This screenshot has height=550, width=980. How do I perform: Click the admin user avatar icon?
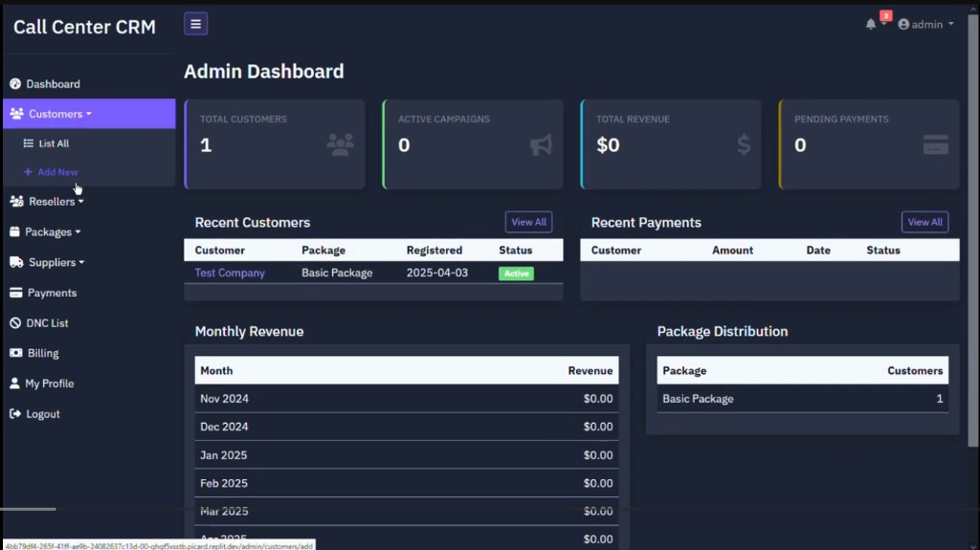tap(903, 24)
